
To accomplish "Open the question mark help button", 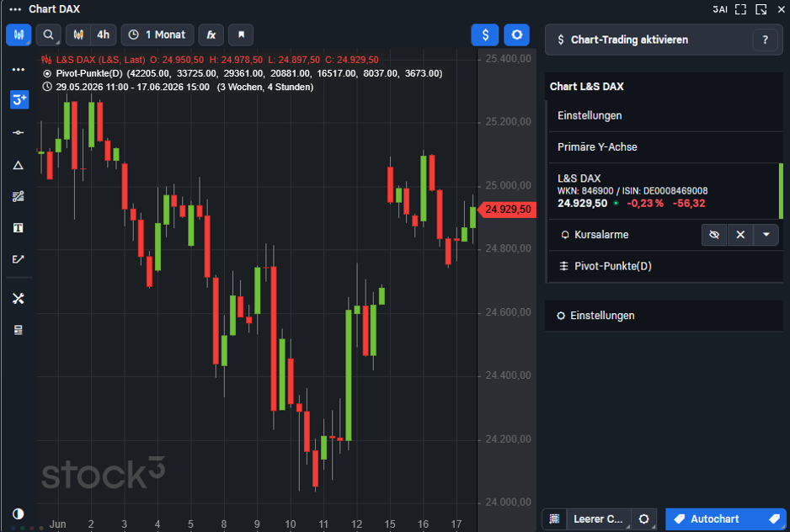I will point(765,40).
